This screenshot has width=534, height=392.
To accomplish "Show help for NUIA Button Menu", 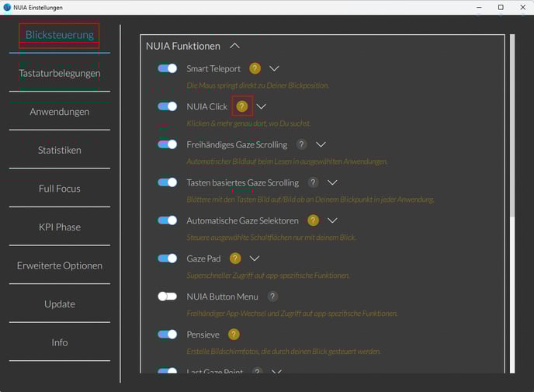I will click(x=272, y=297).
